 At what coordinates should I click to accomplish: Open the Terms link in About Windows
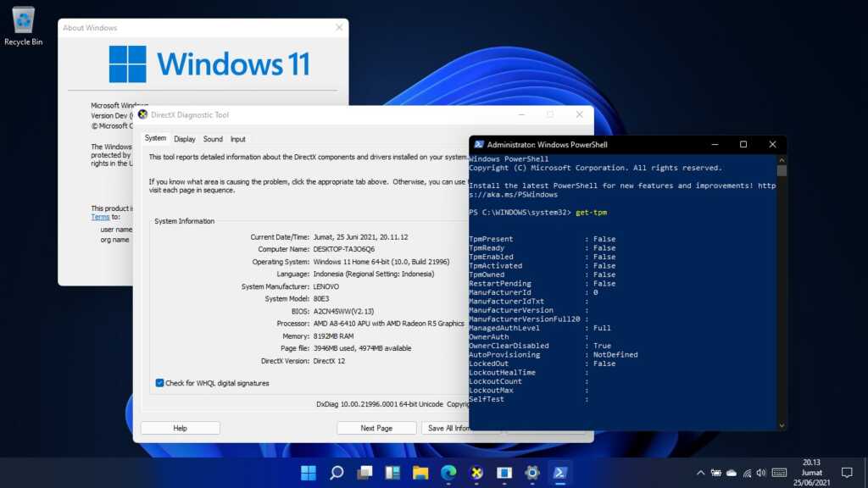[100, 217]
